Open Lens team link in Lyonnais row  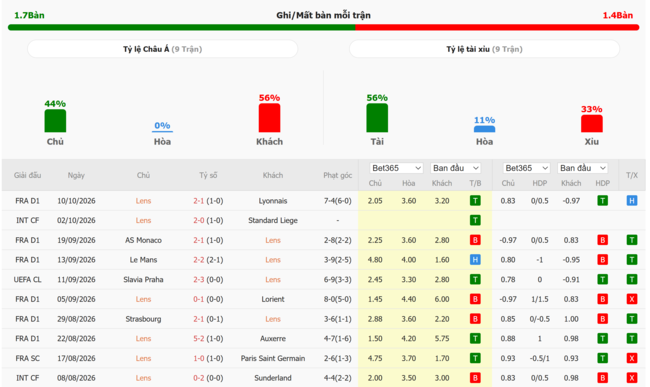143,201
